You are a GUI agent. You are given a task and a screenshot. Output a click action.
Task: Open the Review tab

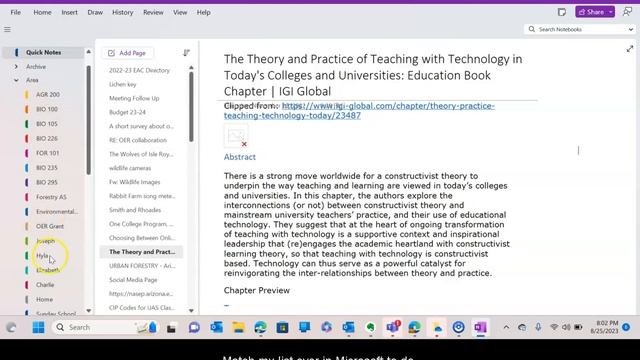[153, 12]
